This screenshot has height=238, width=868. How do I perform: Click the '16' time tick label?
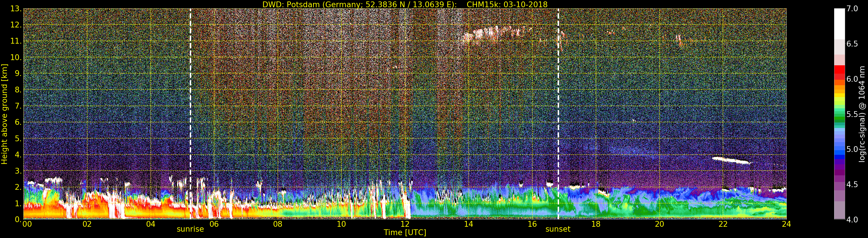pyautogui.click(x=532, y=224)
